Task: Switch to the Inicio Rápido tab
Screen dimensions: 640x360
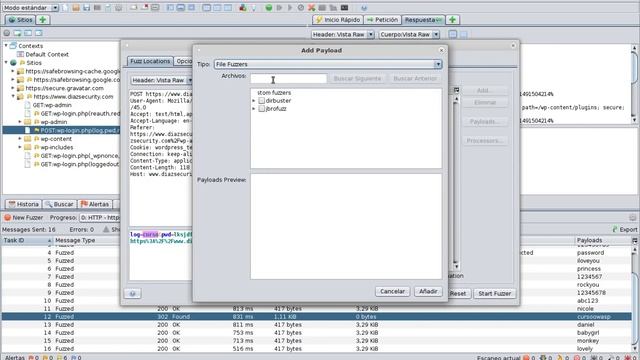Action: point(338,20)
